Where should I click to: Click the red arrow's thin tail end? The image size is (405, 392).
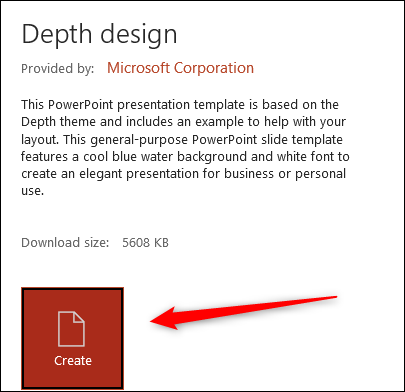pos(328,298)
